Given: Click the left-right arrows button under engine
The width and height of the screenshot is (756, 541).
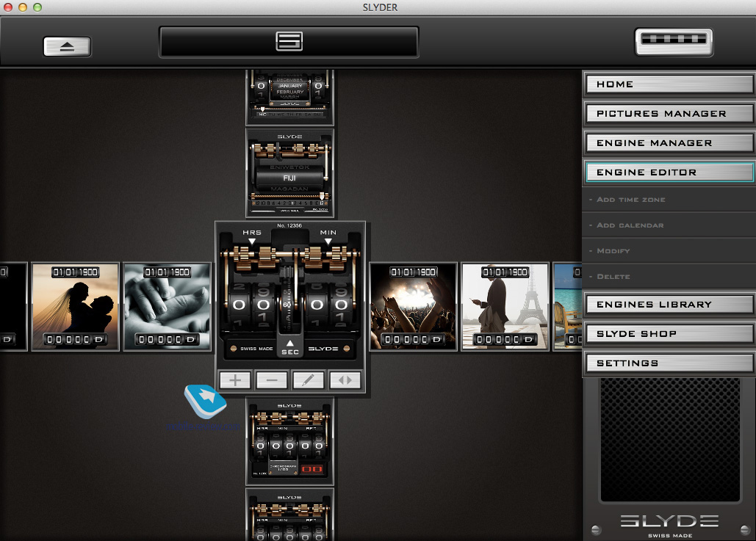Looking at the screenshot, I should point(345,380).
